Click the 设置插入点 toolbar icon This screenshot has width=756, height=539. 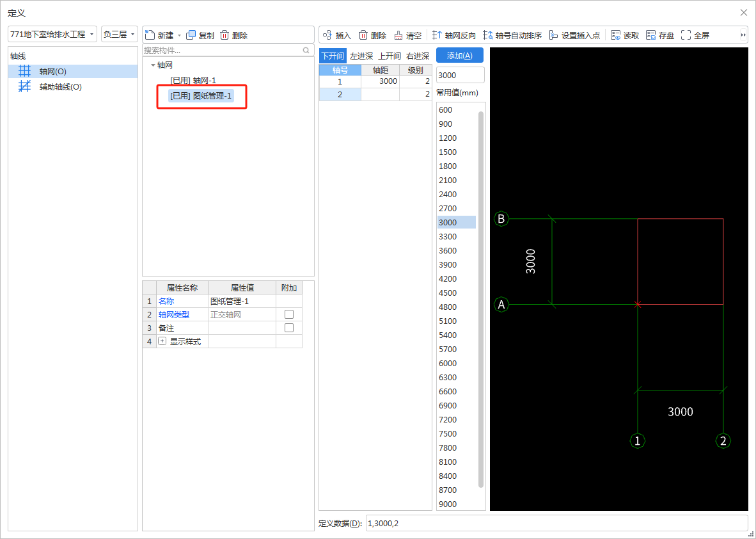pyautogui.click(x=553, y=35)
